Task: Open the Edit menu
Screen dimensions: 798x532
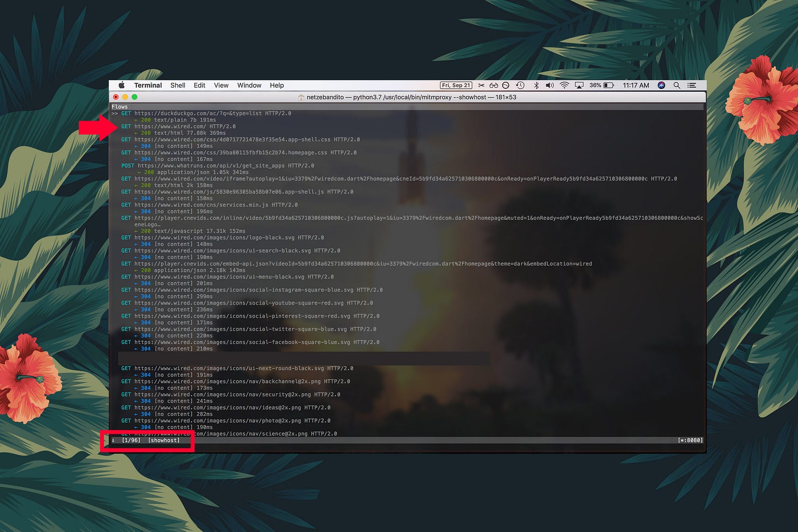Action: click(x=199, y=85)
